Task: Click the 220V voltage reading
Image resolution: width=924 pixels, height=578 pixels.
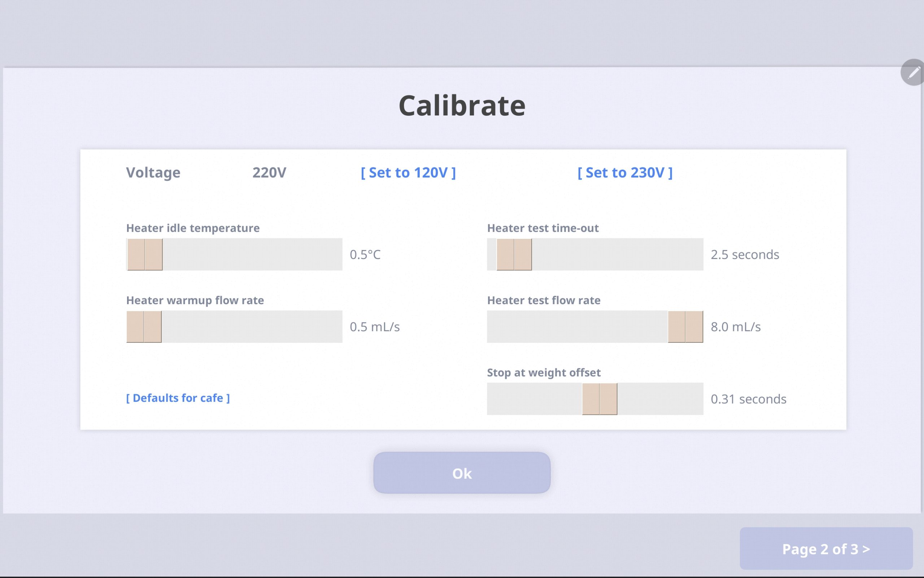Action: [x=269, y=173]
